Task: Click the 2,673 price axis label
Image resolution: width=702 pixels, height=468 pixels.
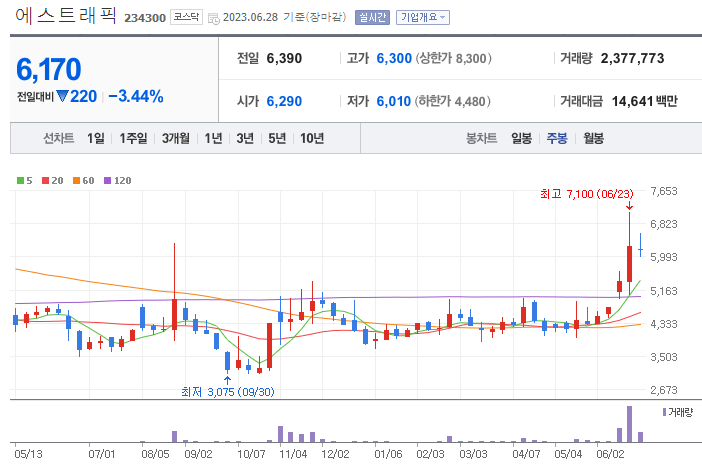Action: [x=664, y=390]
